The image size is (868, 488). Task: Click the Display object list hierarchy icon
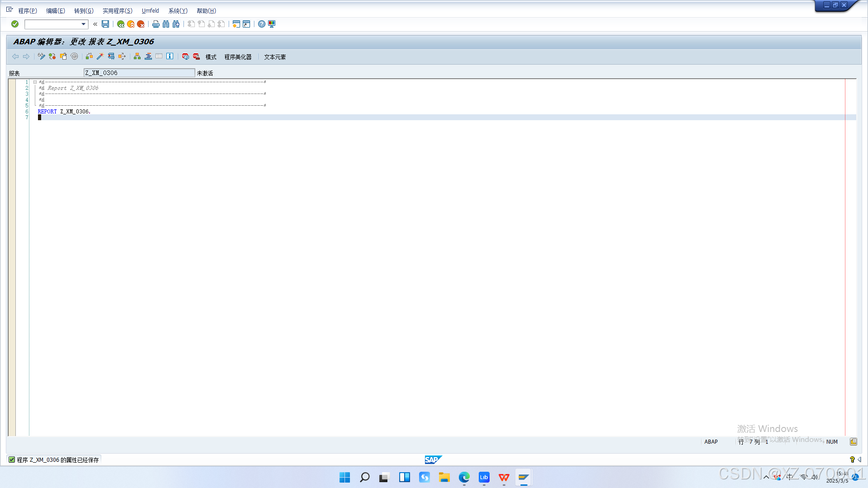[137, 56]
